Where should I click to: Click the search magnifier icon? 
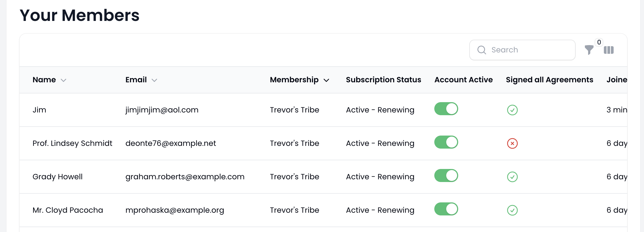(482, 50)
